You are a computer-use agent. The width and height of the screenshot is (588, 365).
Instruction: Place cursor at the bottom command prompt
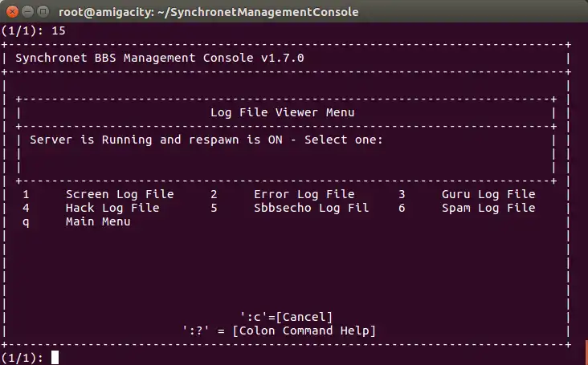pyautogui.click(x=55, y=358)
